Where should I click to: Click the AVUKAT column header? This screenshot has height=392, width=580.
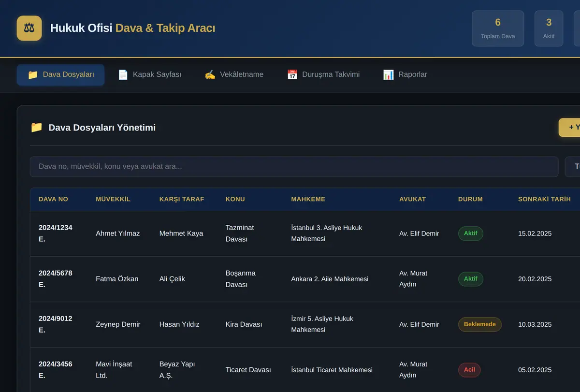point(412,199)
